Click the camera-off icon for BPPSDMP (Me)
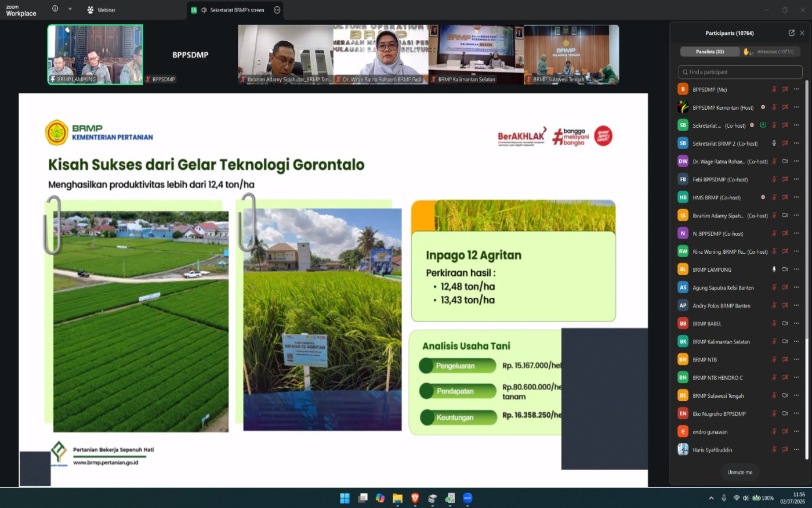The height and width of the screenshot is (508, 812). (785, 89)
